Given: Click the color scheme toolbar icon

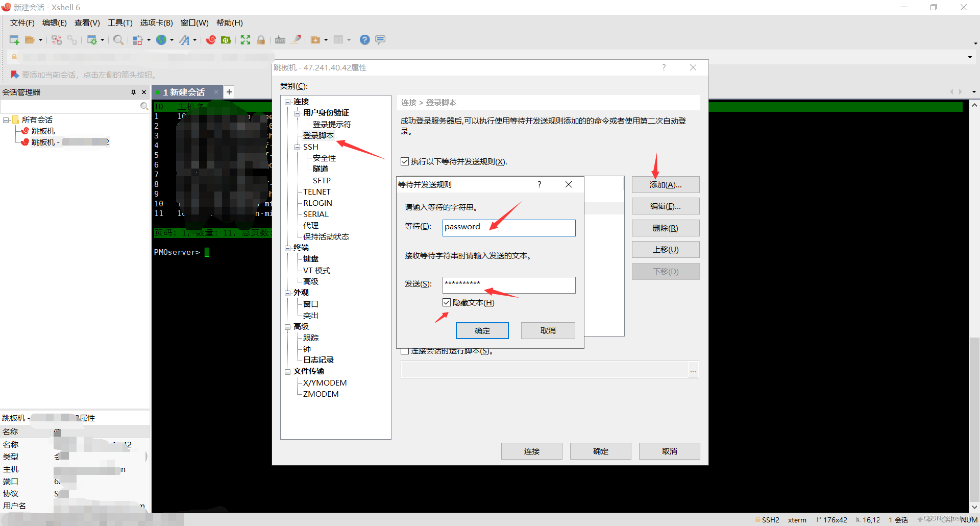Looking at the screenshot, I should click(138, 40).
